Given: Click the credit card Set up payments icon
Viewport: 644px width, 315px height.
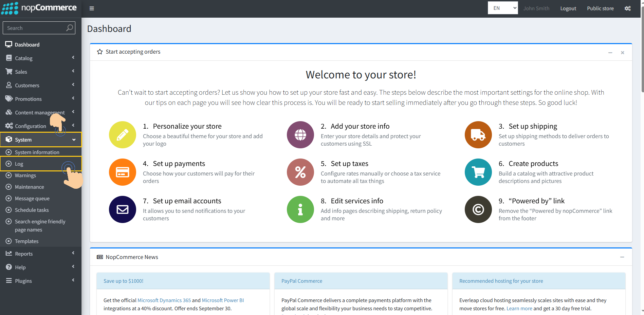Looking at the screenshot, I should point(122,172).
